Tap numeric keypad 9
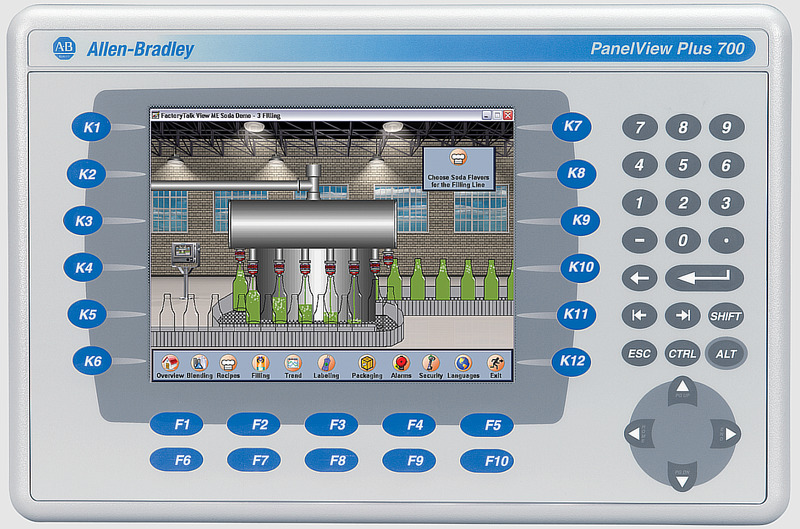Screen dimensions: 800x529 pyautogui.click(x=727, y=128)
